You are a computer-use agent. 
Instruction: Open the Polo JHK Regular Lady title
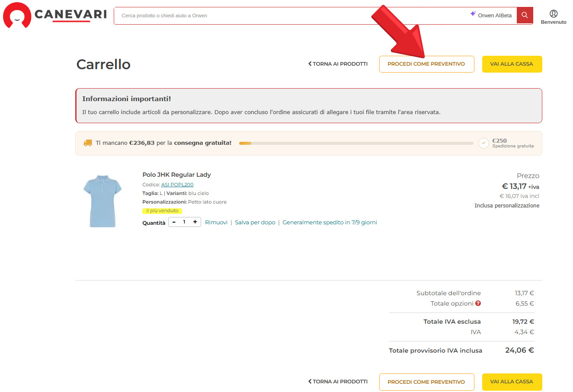coord(176,175)
